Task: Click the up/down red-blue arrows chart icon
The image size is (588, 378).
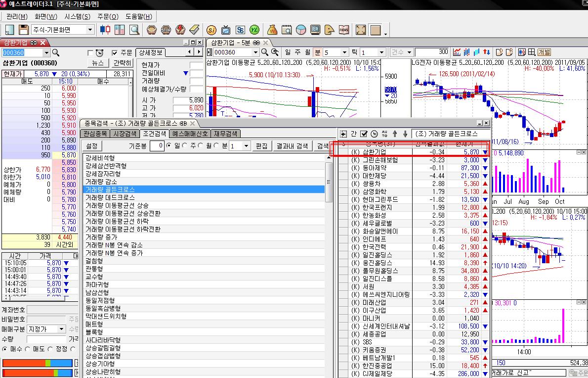Action: point(487,52)
